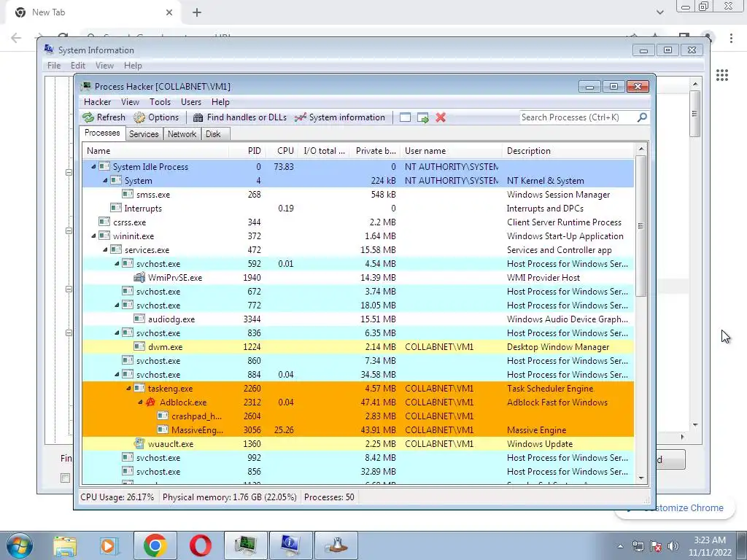The width and height of the screenshot is (747, 560).
Task: Select the MassiveEng... process row
Action: pos(357,429)
